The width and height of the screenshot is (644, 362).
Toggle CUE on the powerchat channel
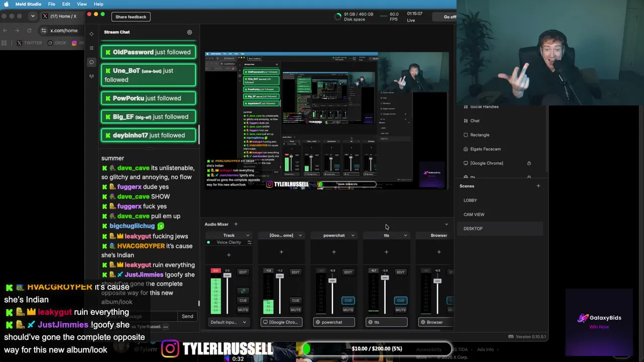click(348, 301)
